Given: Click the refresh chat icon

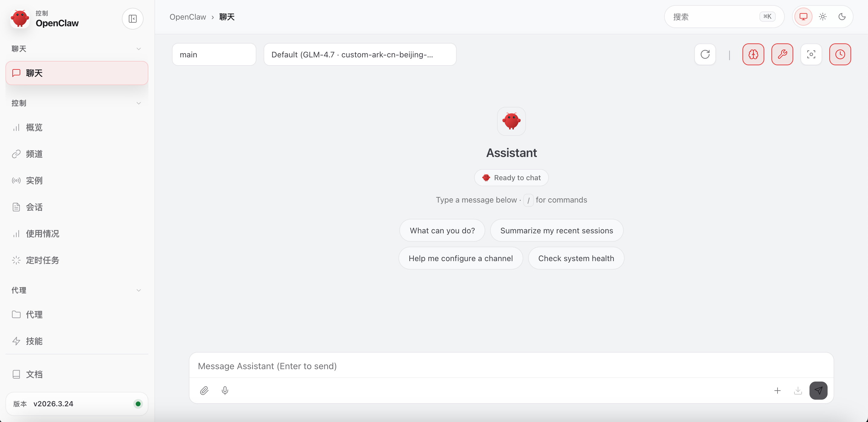Looking at the screenshot, I should coord(705,54).
